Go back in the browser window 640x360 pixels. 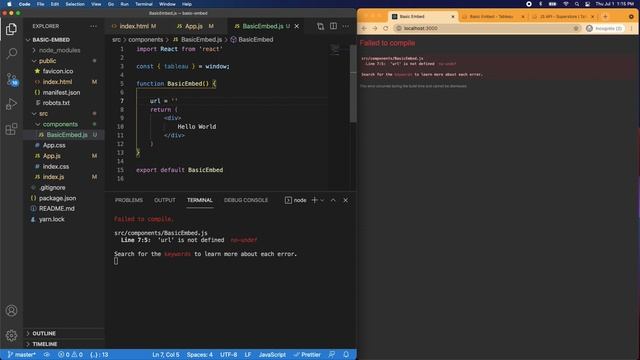364,28
